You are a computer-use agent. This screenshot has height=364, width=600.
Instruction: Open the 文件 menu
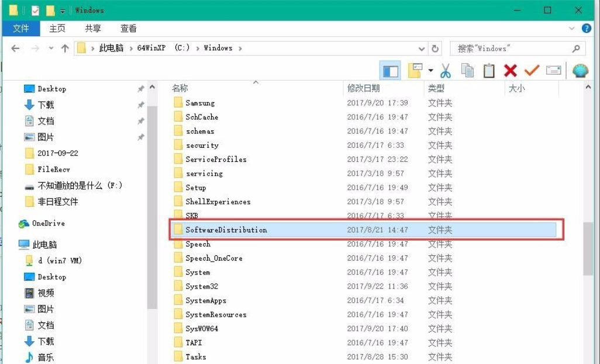click(x=21, y=27)
